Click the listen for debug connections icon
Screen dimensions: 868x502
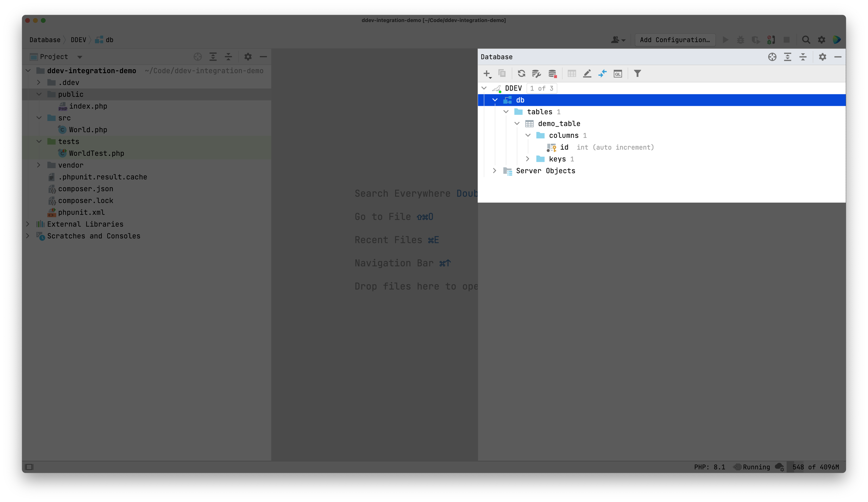click(771, 40)
